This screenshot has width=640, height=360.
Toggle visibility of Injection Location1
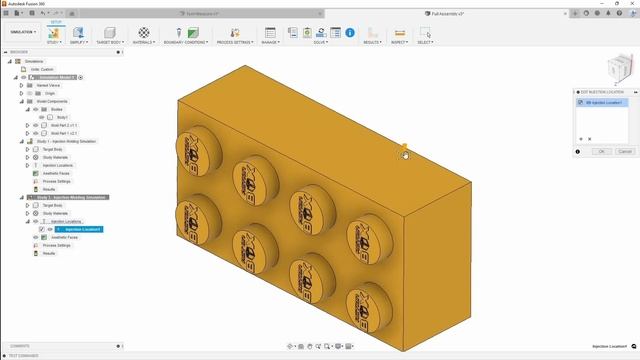point(50,229)
